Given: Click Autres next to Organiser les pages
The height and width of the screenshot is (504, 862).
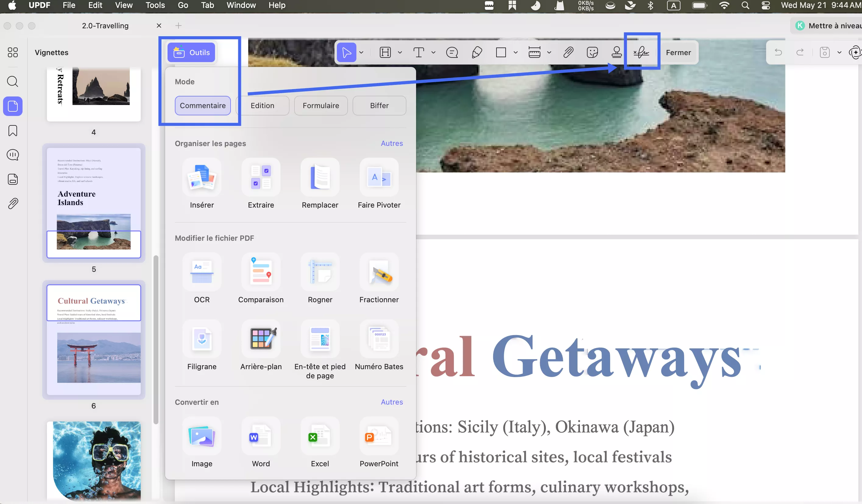Looking at the screenshot, I should (392, 143).
